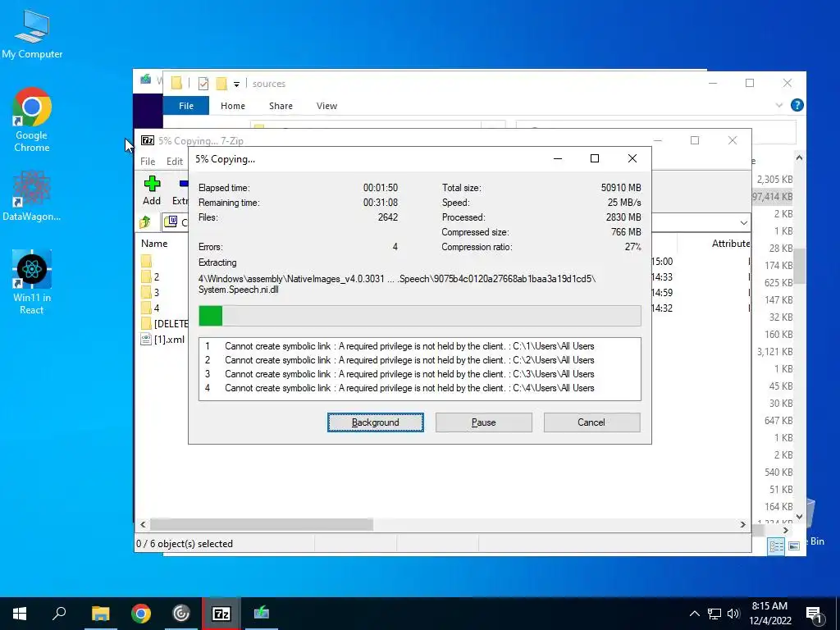Open the 7-Zip File menu
This screenshot has height=630, width=840.
(x=148, y=162)
